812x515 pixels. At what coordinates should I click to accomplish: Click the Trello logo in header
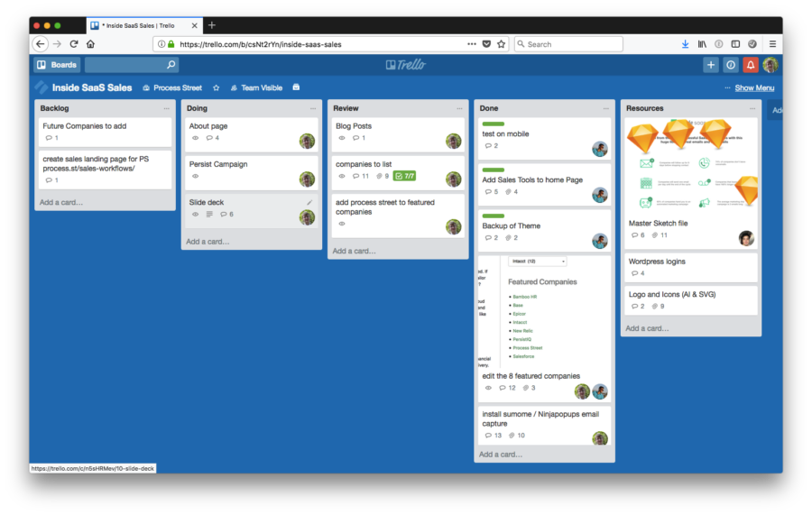pyautogui.click(x=405, y=65)
